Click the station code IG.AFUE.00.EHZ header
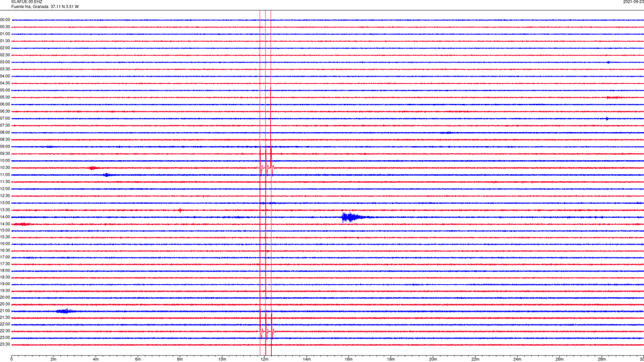 click(x=26, y=2)
